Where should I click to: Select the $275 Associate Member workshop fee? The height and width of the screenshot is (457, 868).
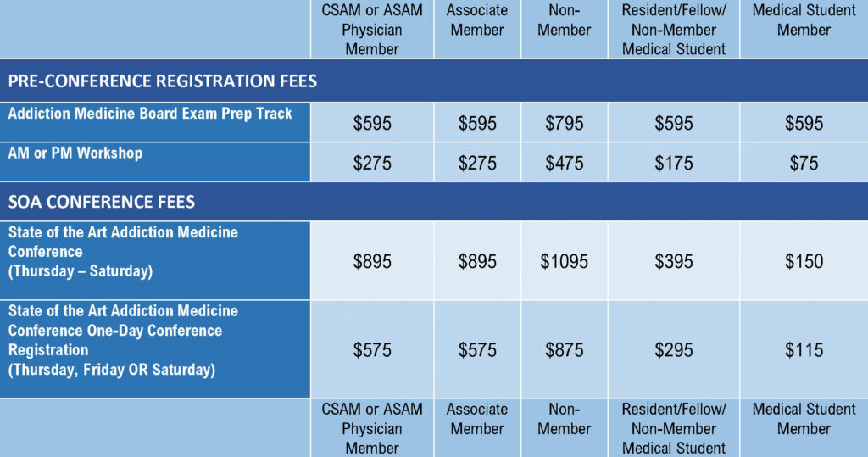pyautogui.click(x=477, y=164)
